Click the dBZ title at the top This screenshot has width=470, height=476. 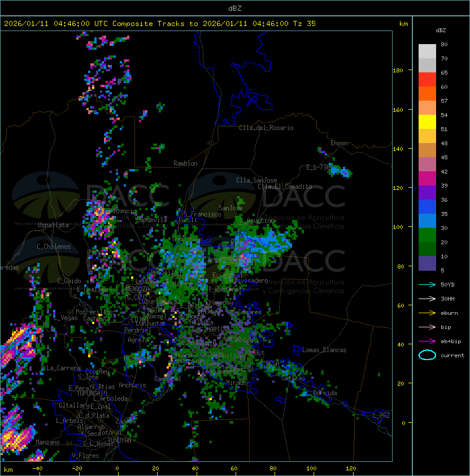(235, 8)
